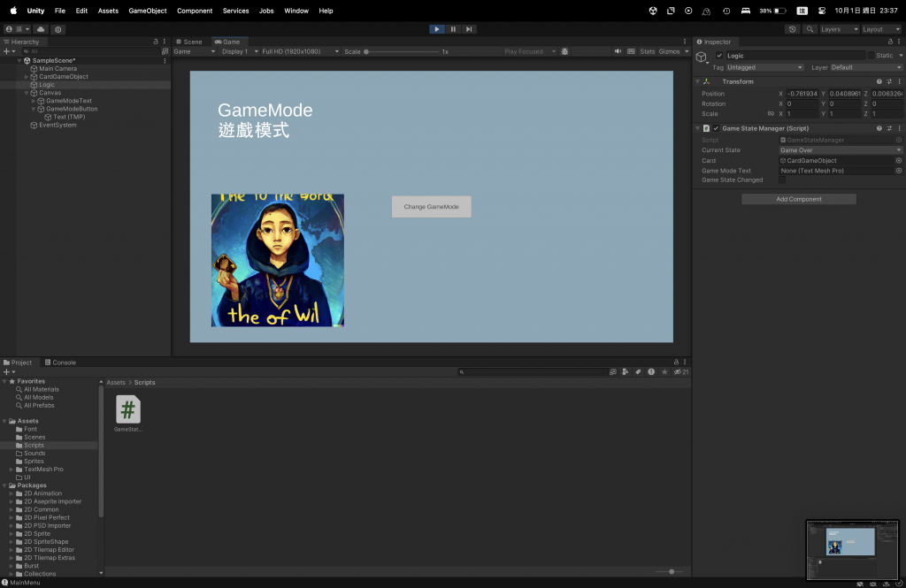The height and width of the screenshot is (588, 906).
Task: Switch to the Console tab
Action: coord(61,363)
